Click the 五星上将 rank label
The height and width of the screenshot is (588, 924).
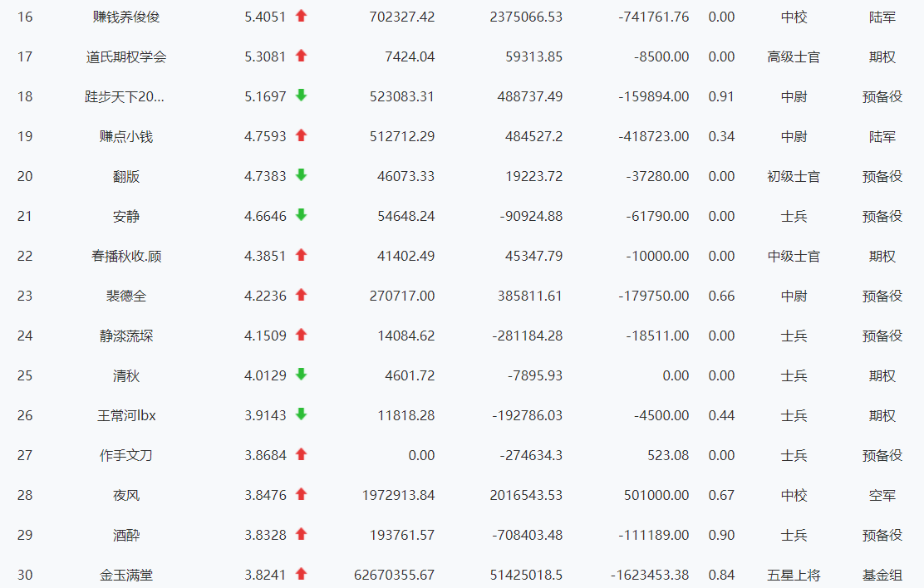(794, 575)
